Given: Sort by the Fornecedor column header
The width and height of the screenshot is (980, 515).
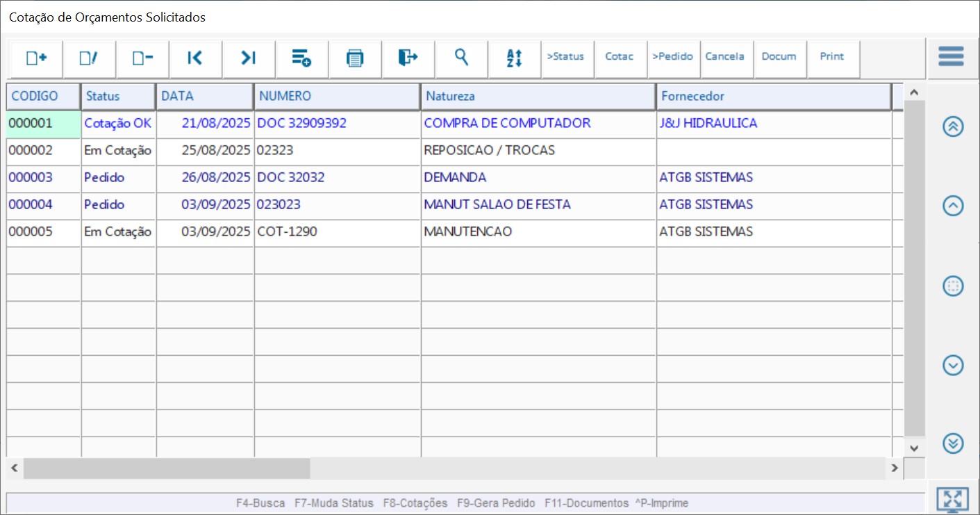Looking at the screenshot, I should point(773,97).
